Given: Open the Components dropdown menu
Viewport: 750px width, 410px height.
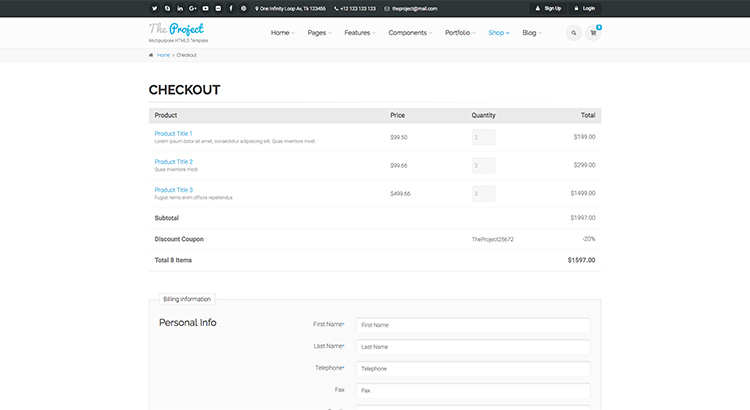Looking at the screenshot, I should click(x=410, y=33).
